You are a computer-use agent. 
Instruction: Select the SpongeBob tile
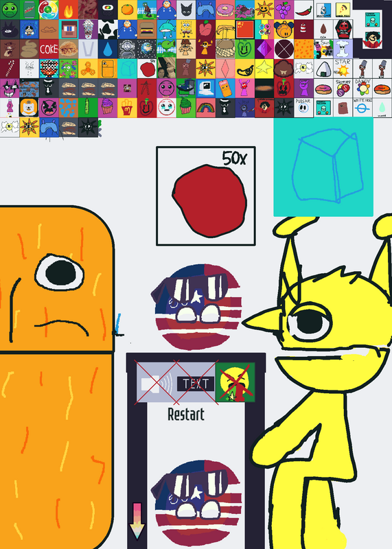186,30
